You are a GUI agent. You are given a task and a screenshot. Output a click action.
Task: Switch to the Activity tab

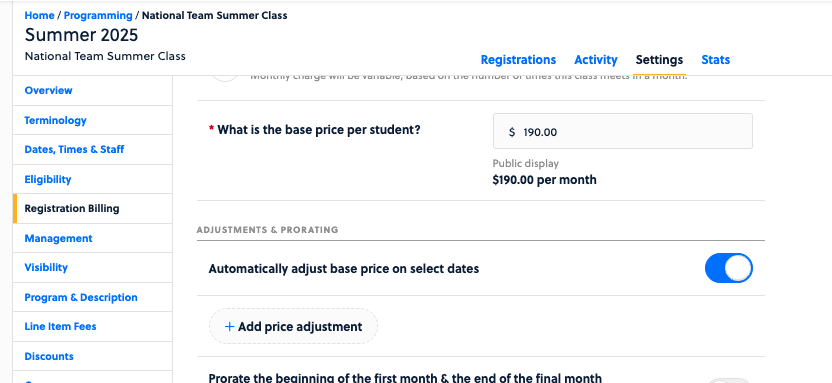pyautogui.click(x=596, y=60)
